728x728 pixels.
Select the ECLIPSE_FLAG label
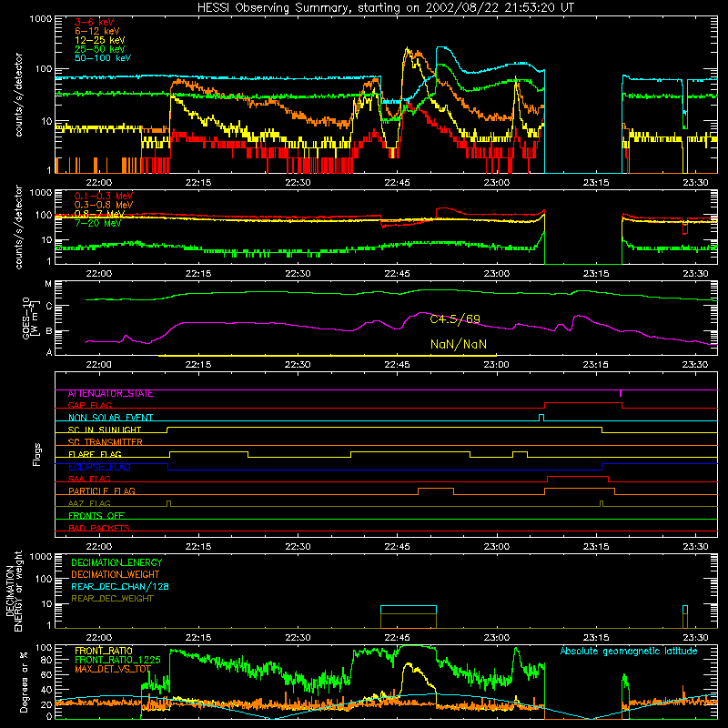(99, 467)
